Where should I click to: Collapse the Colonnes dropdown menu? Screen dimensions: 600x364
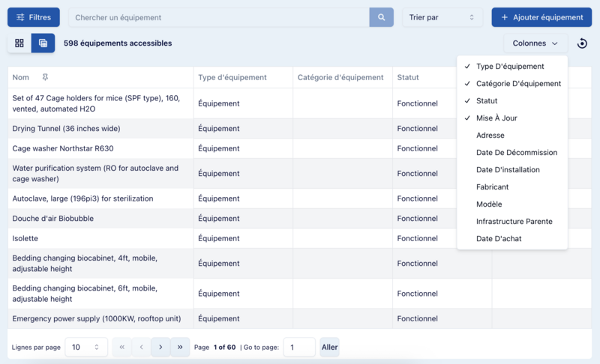coord(535,43)
